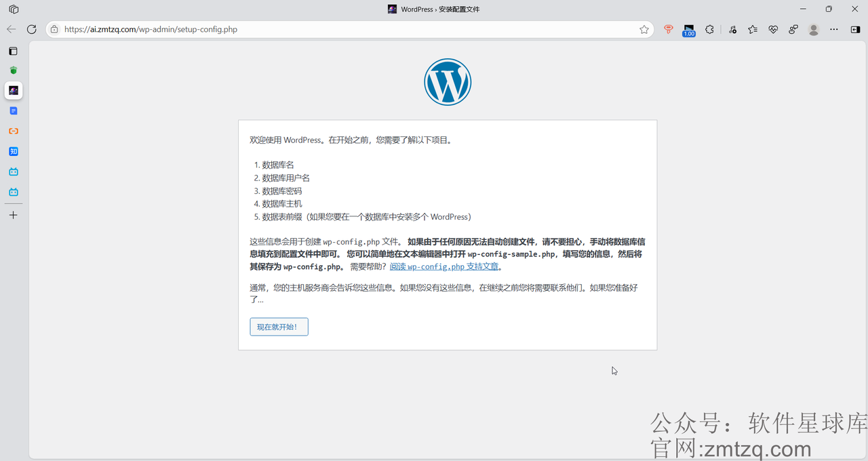The image size is (868, 461).
Task: Add this page to favorites star
Action: tap(644, 29)
